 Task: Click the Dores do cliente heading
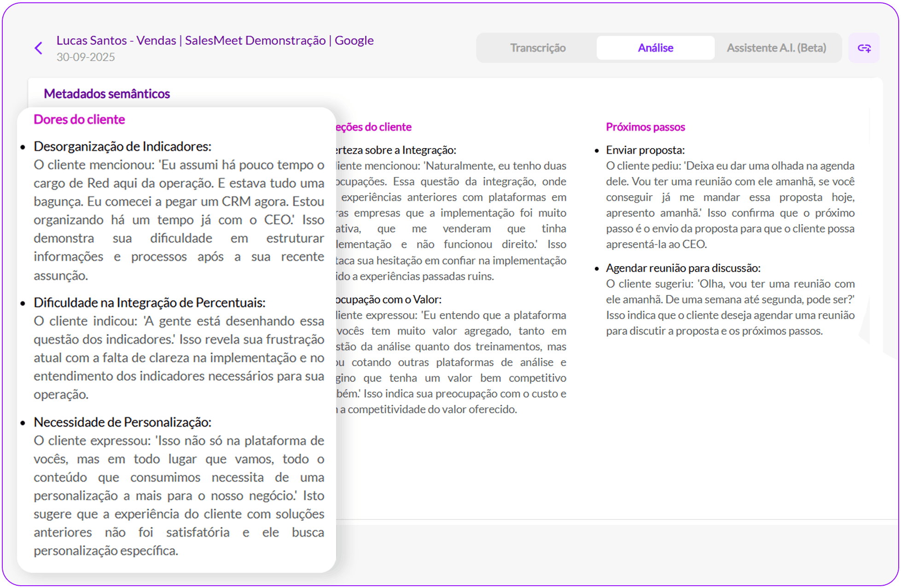79,119
